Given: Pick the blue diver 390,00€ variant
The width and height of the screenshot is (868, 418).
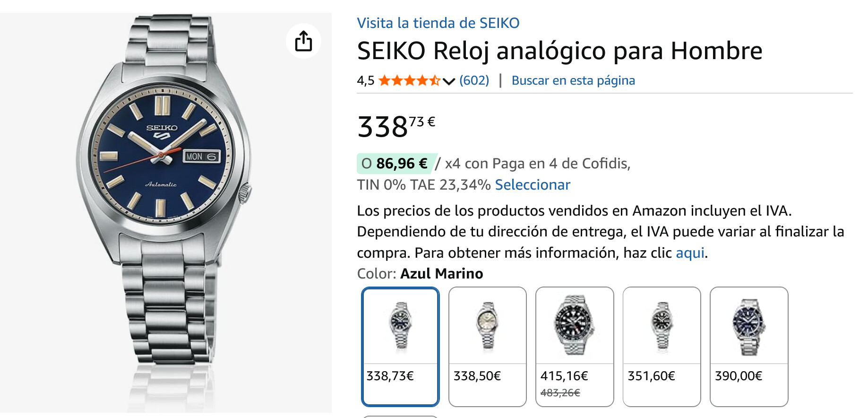Looking at the screenshot, I should point(749,346).
